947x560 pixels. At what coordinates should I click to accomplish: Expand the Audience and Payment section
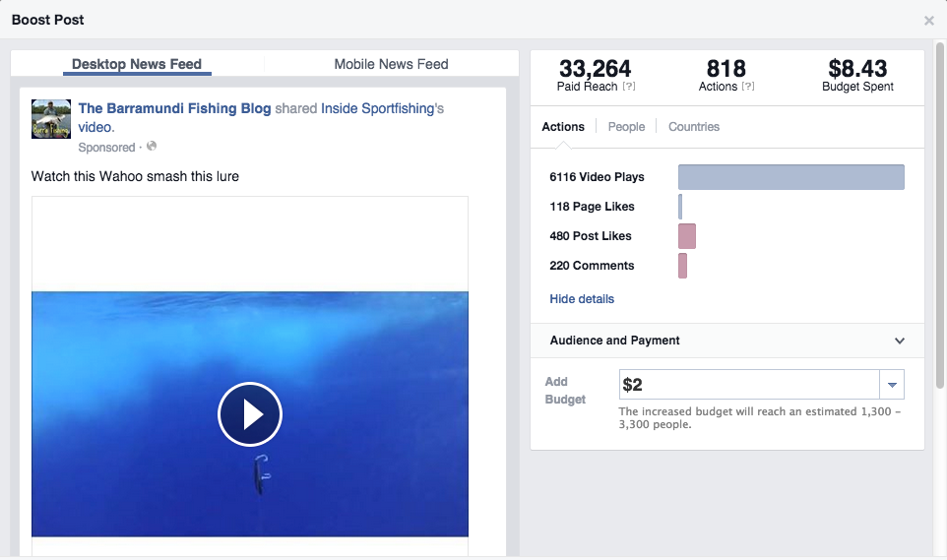pyautogui.click(x=899, y=341)
